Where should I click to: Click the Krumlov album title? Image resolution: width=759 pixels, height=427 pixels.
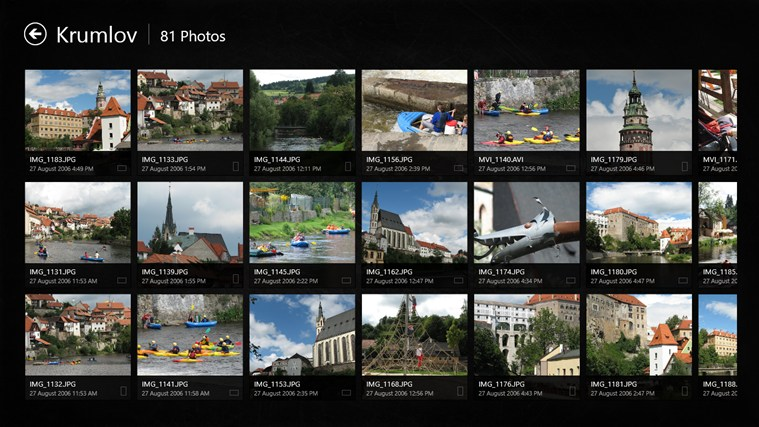point(96,35)
